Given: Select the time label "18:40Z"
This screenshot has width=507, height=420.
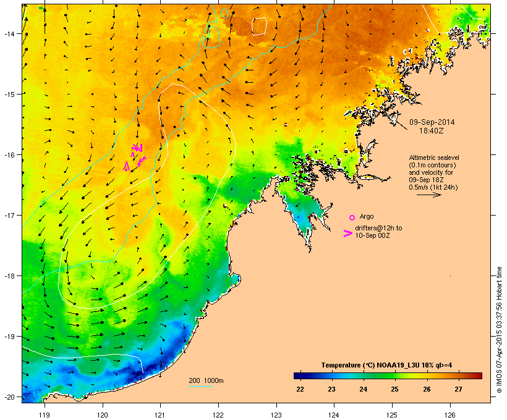Looking at the screenshot, I should point(432,131).
